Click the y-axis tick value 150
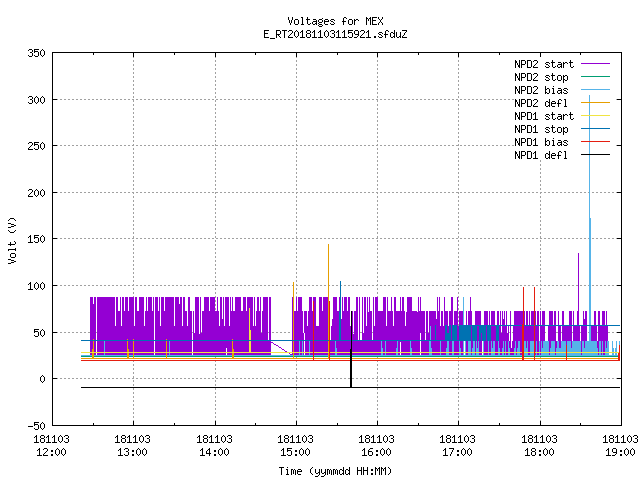The image size is (640, 480). pos(36,239)
